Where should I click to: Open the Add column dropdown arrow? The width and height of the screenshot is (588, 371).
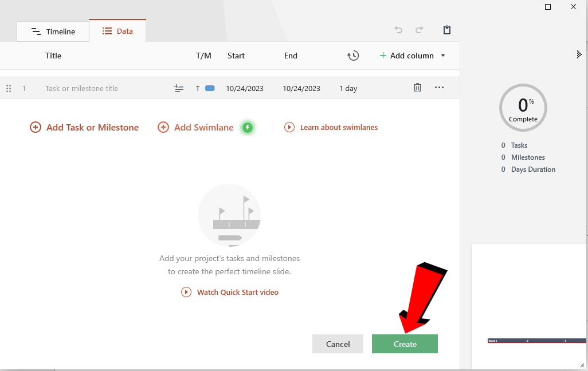click(443, 56)
